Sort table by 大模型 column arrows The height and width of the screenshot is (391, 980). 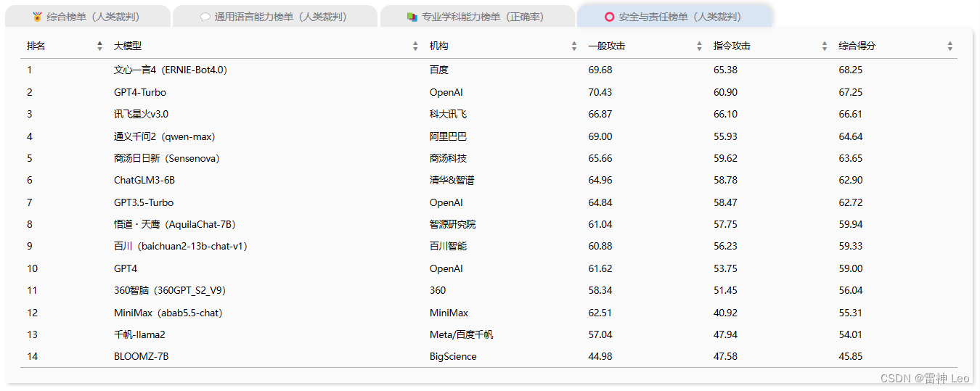415,46
